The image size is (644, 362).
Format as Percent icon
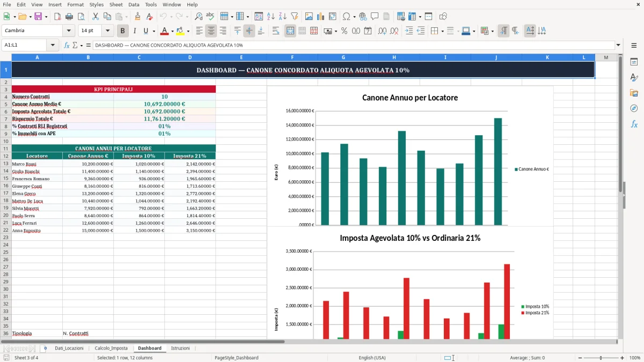tap(344, 31)
